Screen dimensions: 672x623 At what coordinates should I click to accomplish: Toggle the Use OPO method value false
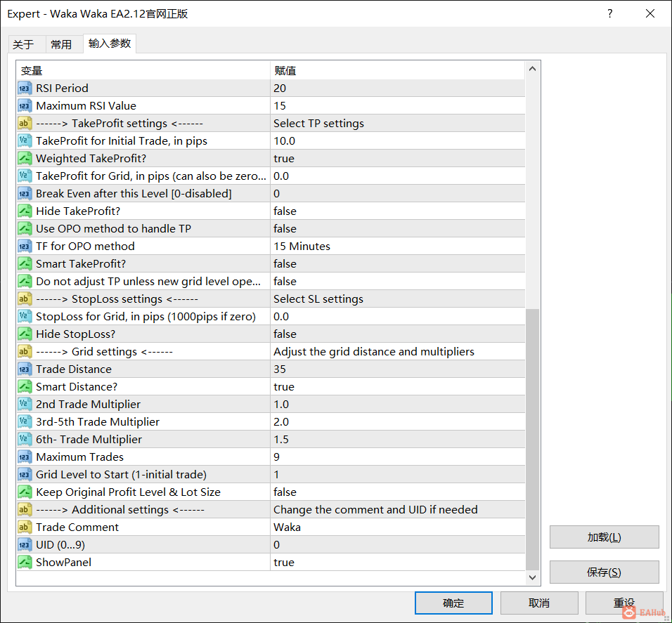tap(398, 229)
